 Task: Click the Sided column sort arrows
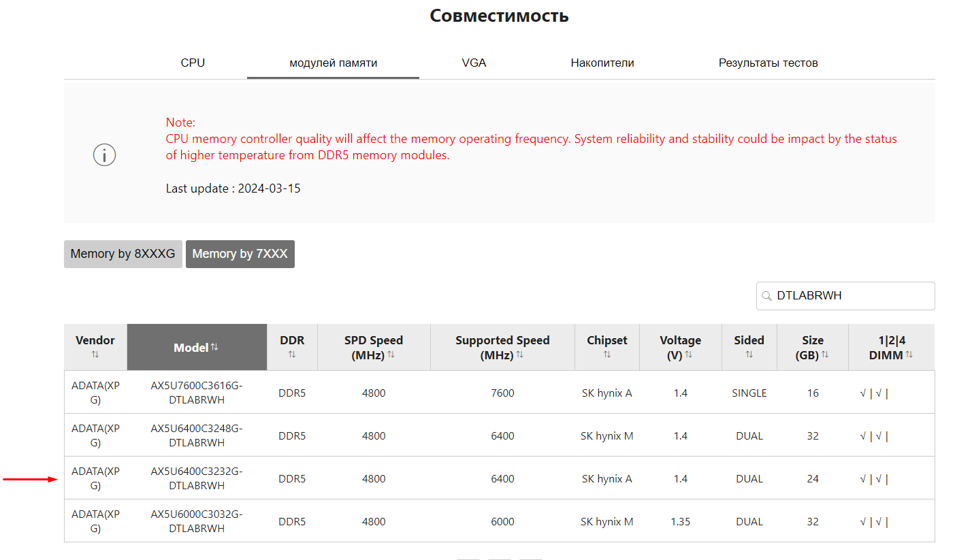[x=749, y=355]
